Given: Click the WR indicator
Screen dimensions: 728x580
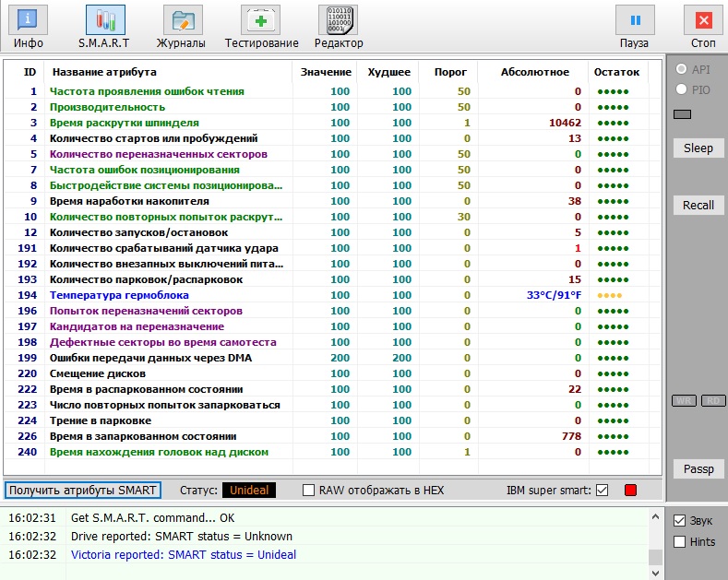Looking at the screenshot, I should click(x=684, y=401).
